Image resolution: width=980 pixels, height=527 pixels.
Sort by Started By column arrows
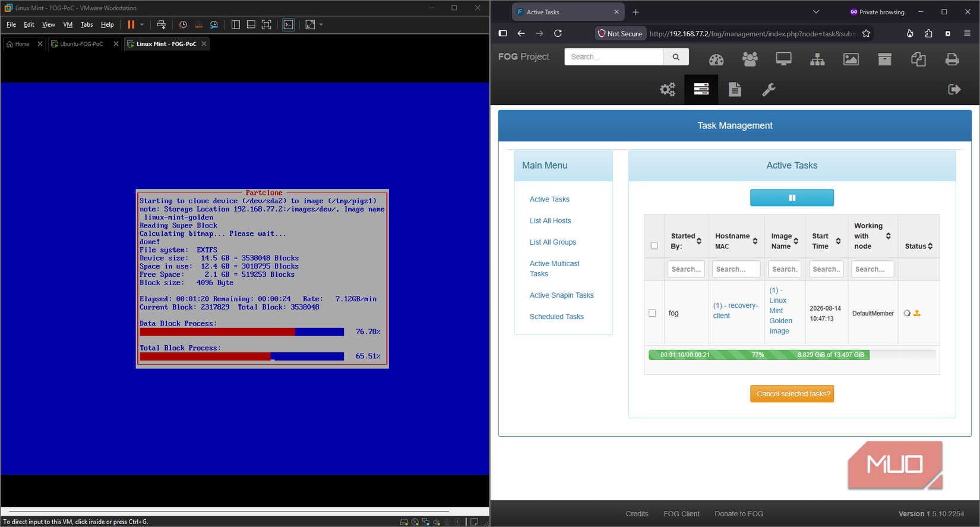pos(699,241)
